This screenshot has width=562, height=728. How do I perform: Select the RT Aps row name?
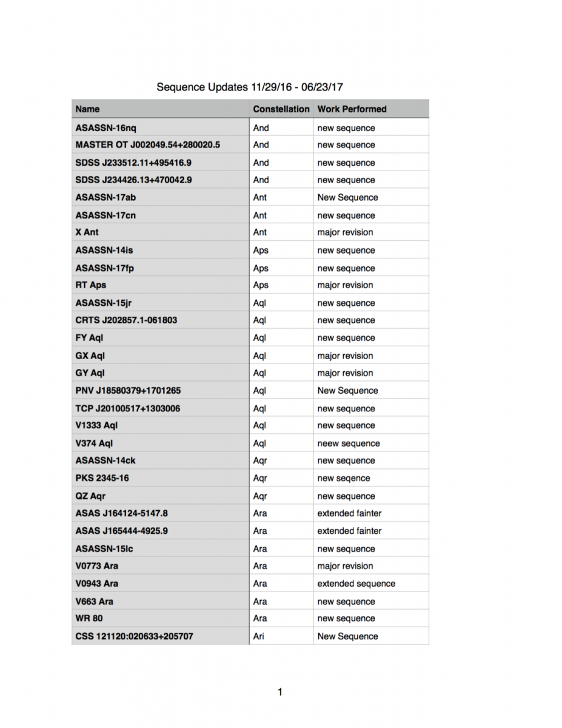point(91,285)
